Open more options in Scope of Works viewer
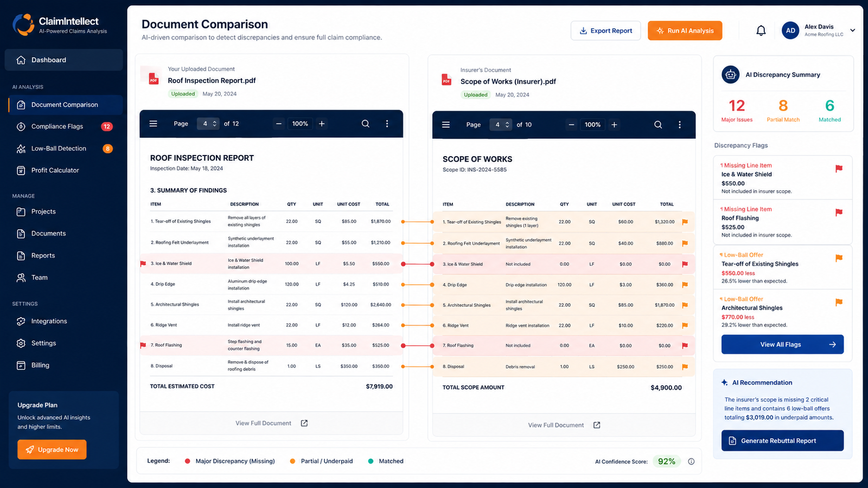This screenshot has height=488, width=868. click(679, 125)
